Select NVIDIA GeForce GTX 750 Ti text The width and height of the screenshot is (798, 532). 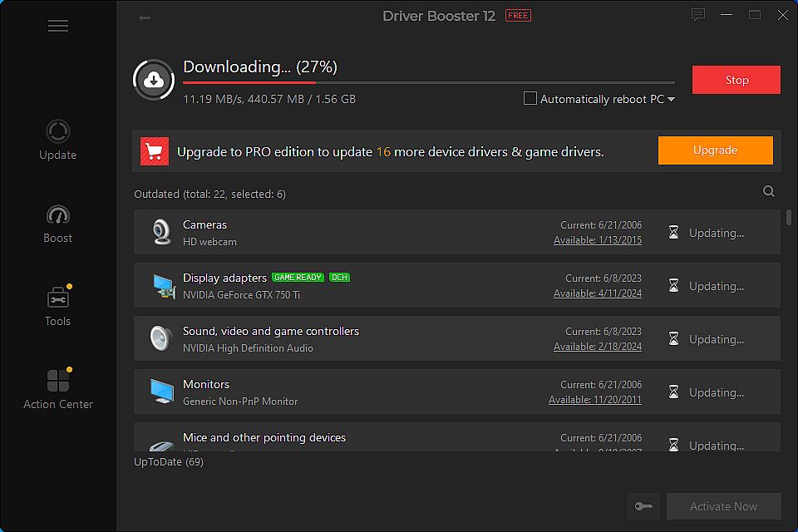point(241,295)
